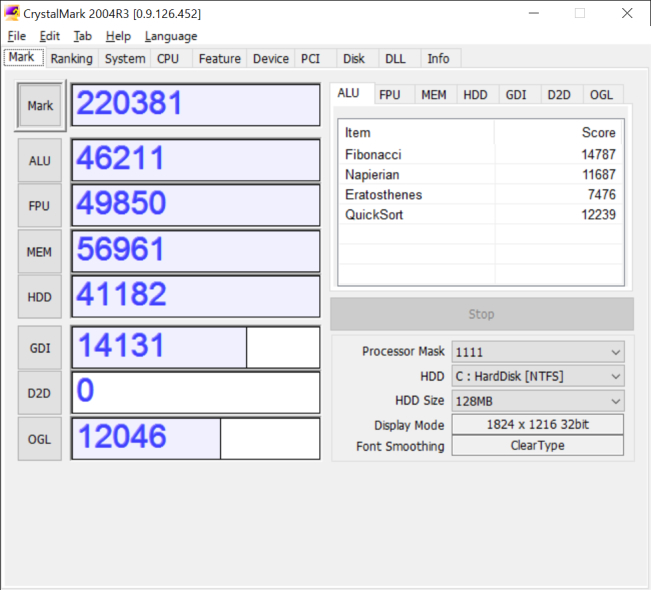Click the GDI score progress bar 14131
Image resolution: width=651 pixels, height=590 pixels.
(x=196, y=348)
